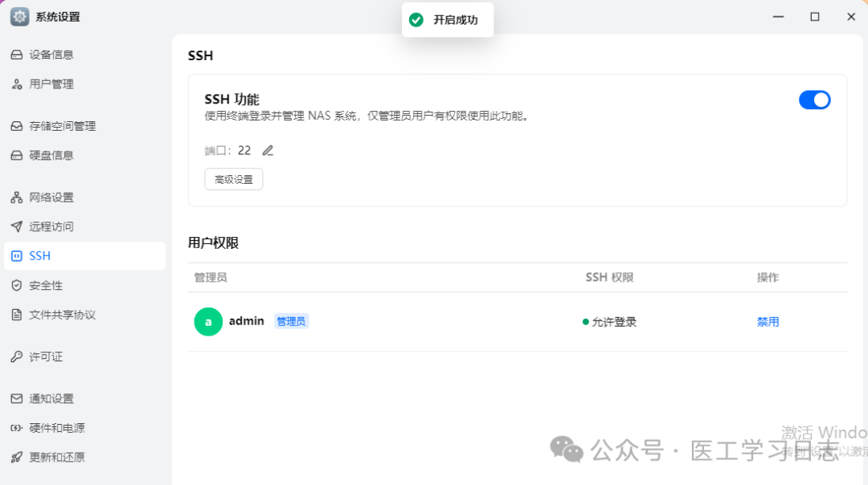Select the 硬盘信息 disk icon
Screen dimensions: 868x485
(x=18, y=155)
